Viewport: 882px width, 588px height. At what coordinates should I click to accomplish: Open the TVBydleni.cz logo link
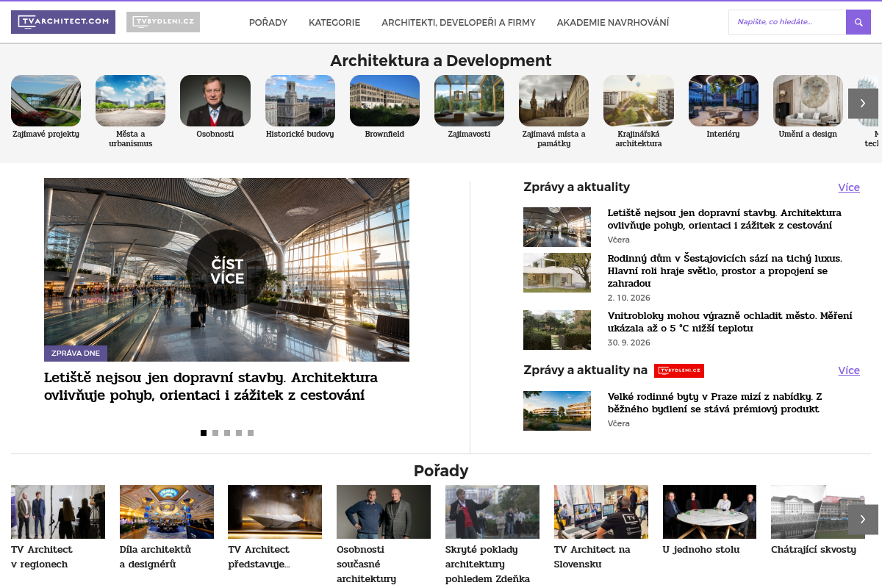[163, 22]
